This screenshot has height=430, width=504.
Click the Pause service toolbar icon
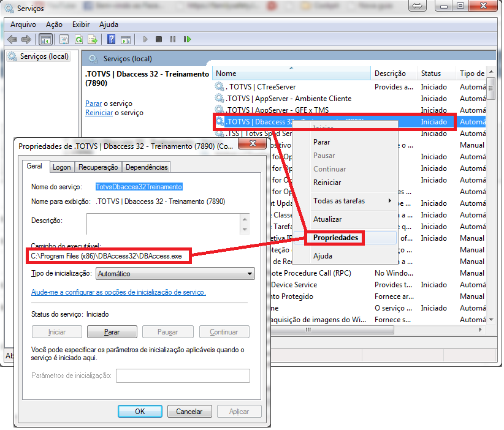[173, 39]
